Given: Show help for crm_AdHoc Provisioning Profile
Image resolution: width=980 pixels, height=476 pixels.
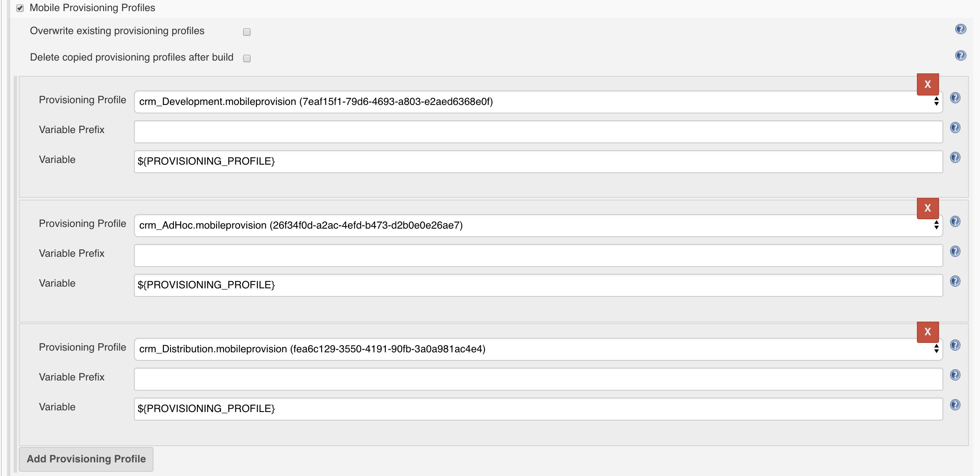Looking at the screenshot, I should [955, 221].
